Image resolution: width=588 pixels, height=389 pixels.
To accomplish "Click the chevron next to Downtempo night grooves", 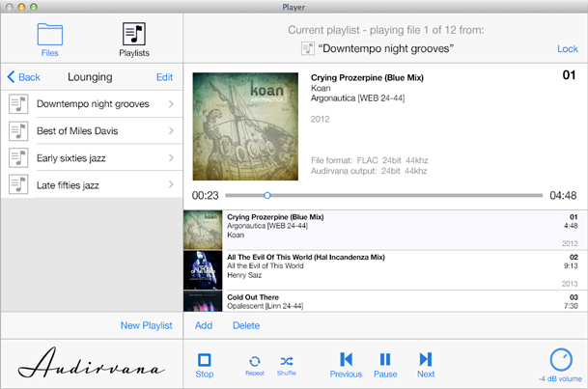I will point(171,104).
